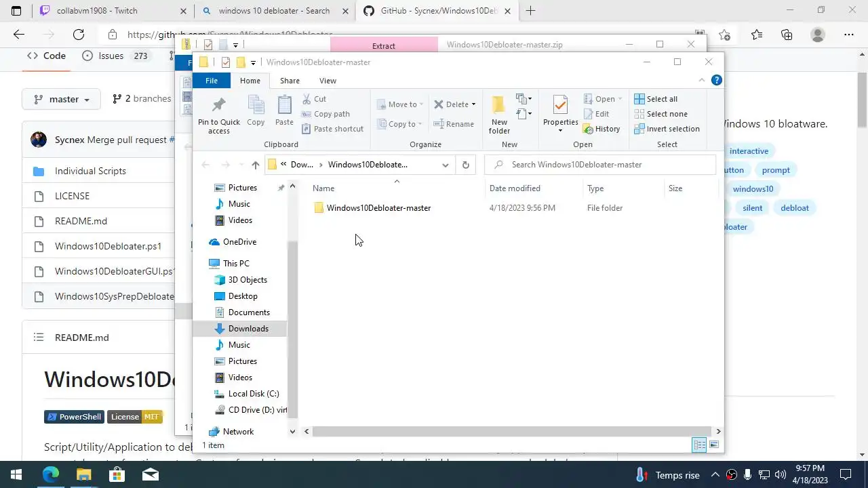Expand the address bar history dropdown

click(445, 165)
